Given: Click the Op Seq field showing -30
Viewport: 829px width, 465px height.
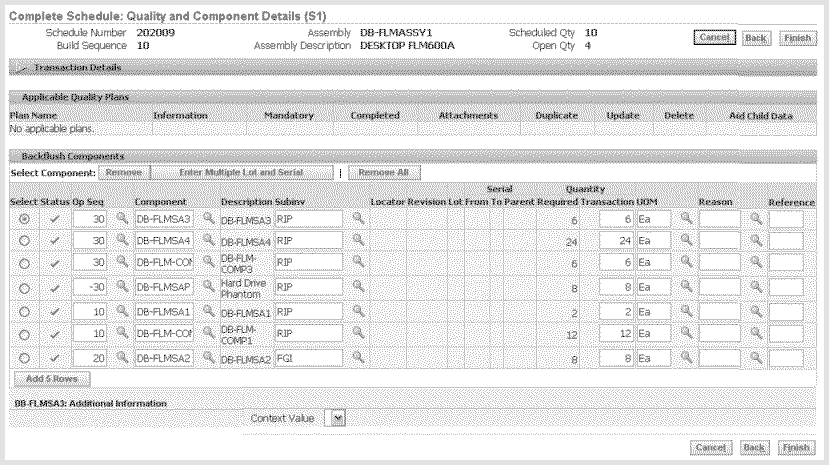Looking at the screenshot, I should pyautogui.click(x=89, y=287).
